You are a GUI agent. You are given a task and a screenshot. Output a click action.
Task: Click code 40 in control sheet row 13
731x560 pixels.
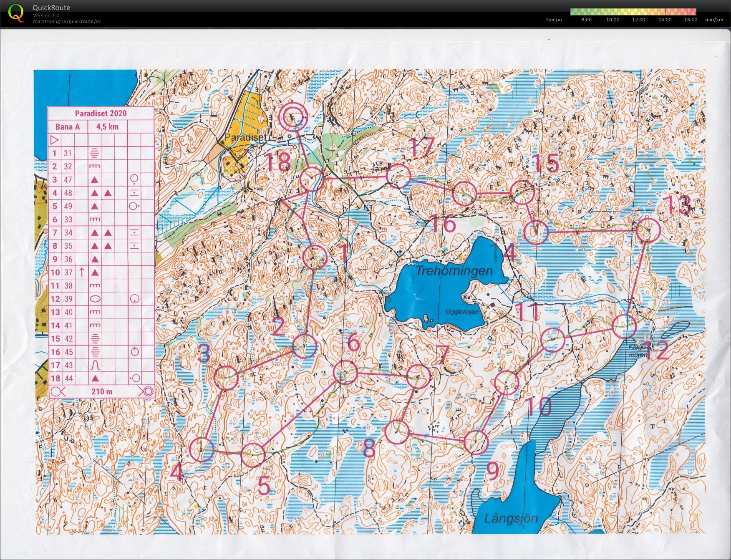point(68,312)
